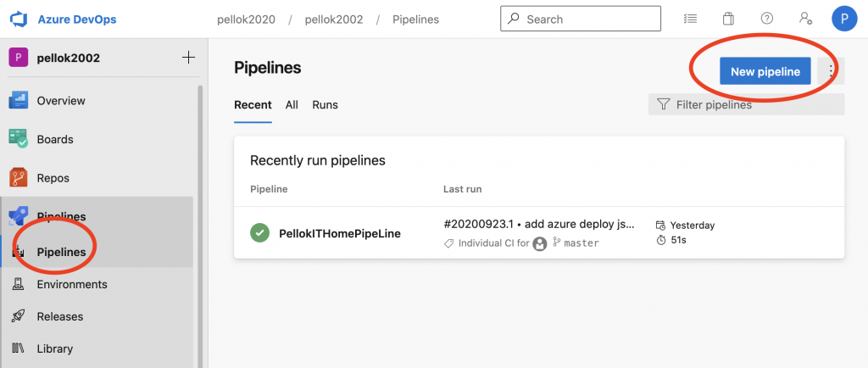Switch to the All tab
Viewport: 868px width, 368px height.
[292, 105]
